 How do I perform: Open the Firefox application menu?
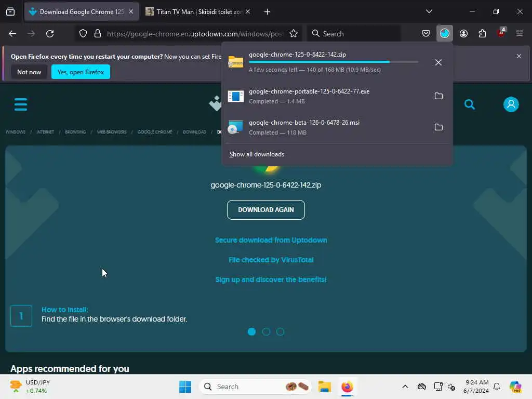[520, 34]
